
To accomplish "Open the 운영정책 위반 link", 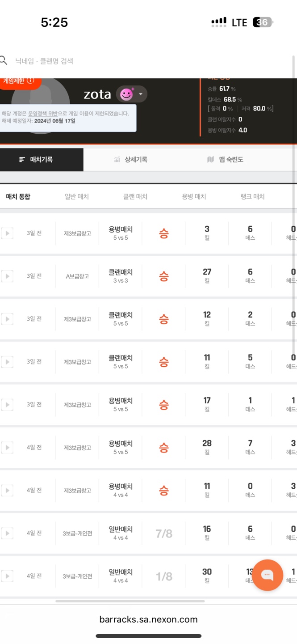I will point(43,114).
